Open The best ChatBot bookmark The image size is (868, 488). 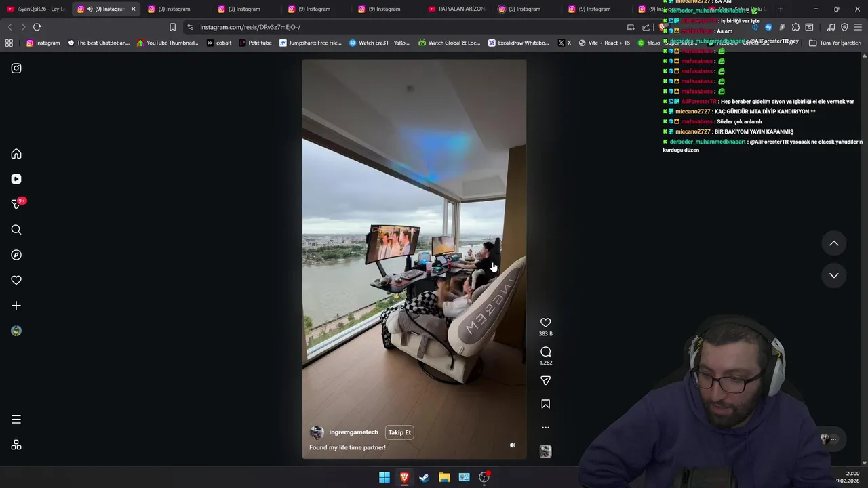(98, 43)
